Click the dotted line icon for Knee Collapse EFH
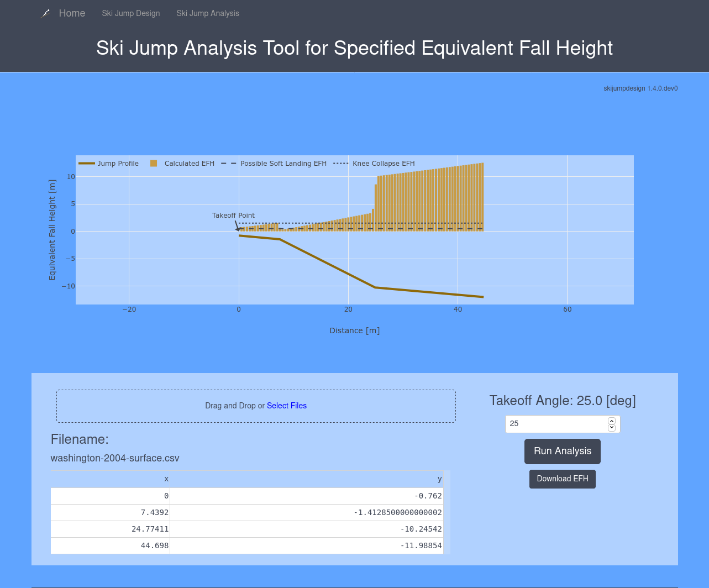Image resolution: width=709 pixels, height=588 pixels. 340,164
